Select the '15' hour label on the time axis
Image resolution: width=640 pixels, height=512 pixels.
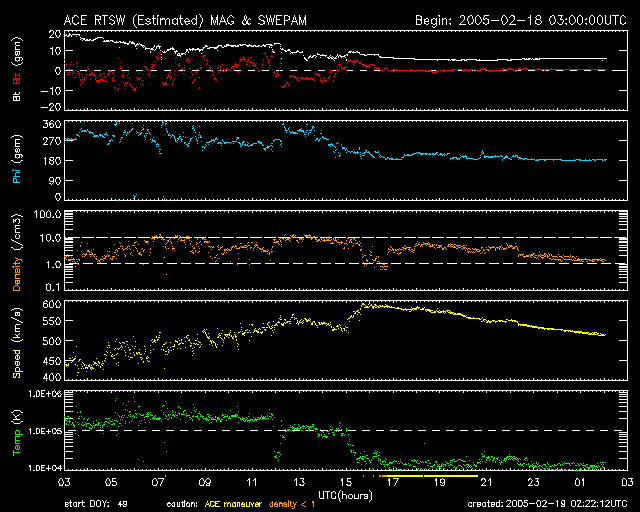point(346,482)
